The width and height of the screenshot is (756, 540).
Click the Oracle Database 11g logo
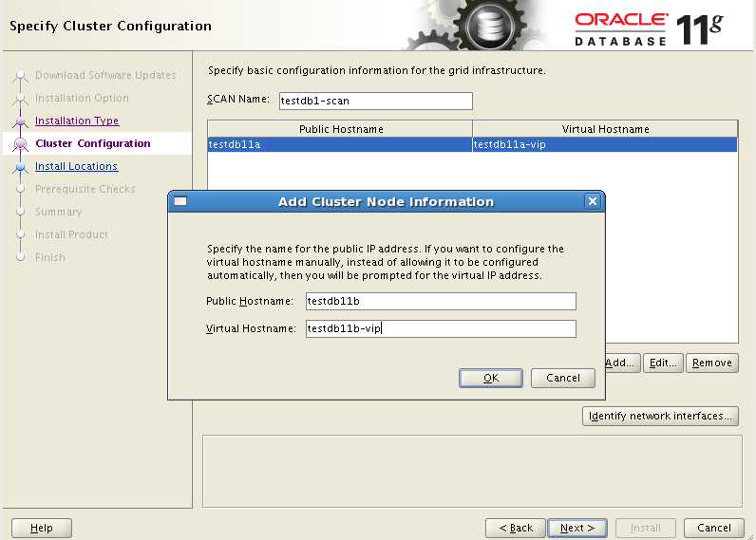649,29
